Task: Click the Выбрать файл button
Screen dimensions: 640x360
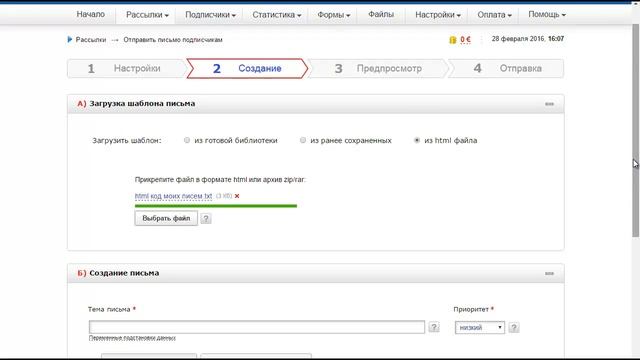Action: tap(166, 218)
